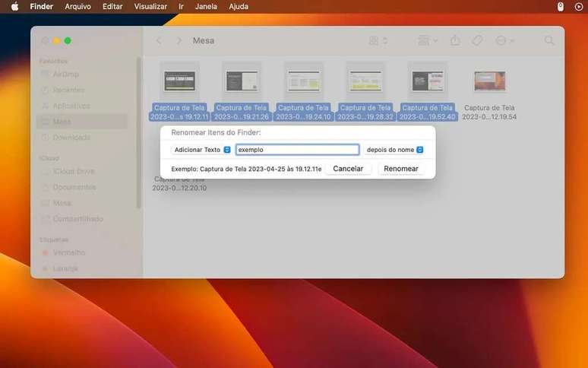This screenshot has height=368, width=588.
Task: Click file name ending 19.52.40
Action: click(x=428, y=113)
